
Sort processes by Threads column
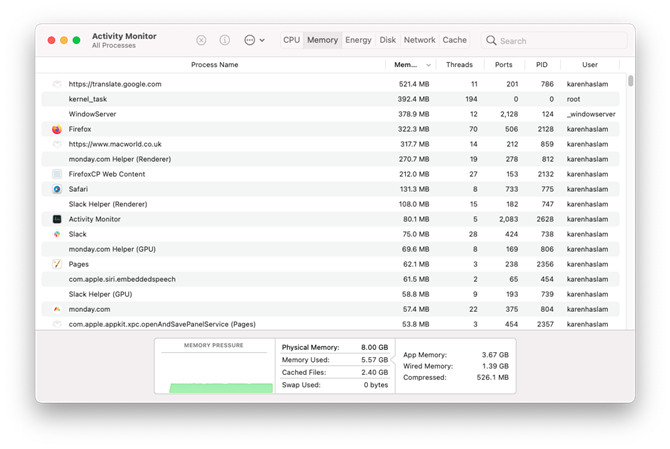[459, 65]
